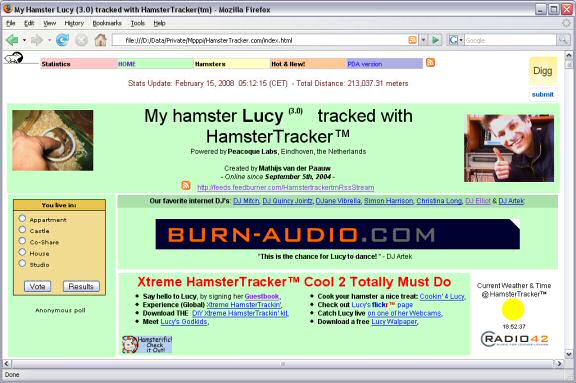Select the House radio option

pos(22,252)
